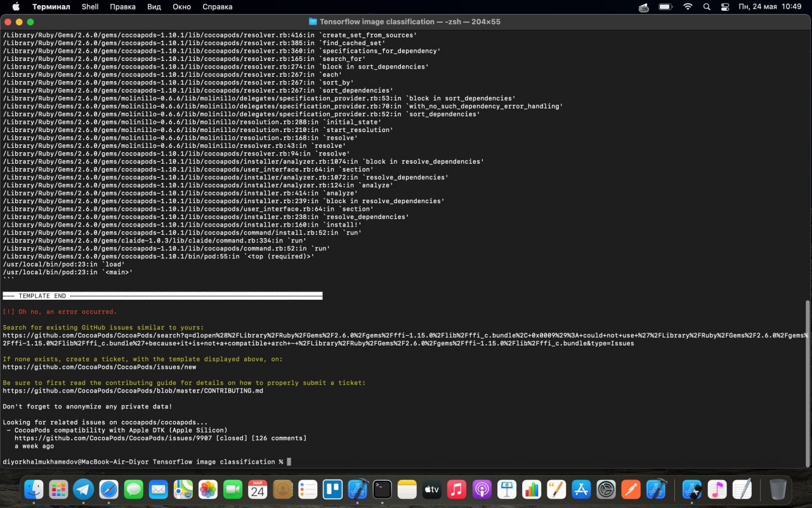Click the CocoaPods issues/new URL

[100, 367]
